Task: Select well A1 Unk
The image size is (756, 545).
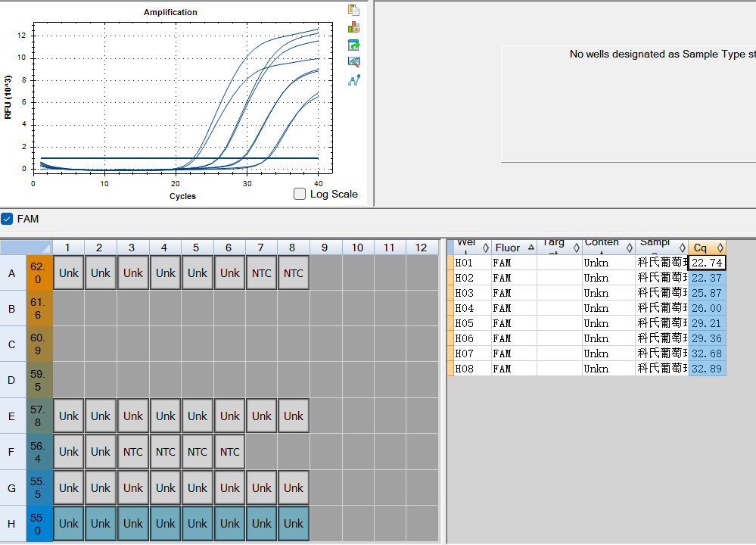Action: [x=68, y=273]
